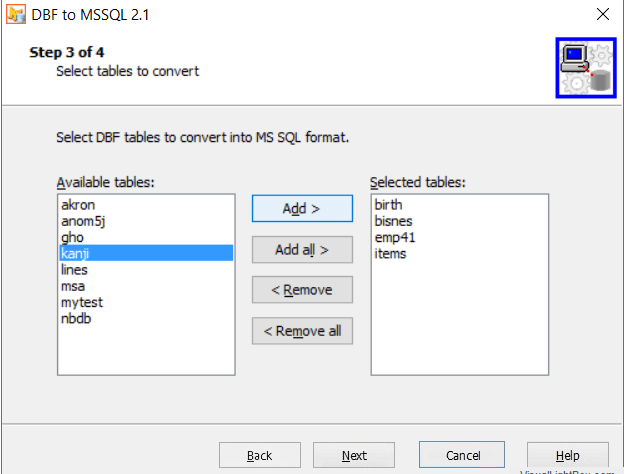Select the highlighted kanji table

click(146, 253)
